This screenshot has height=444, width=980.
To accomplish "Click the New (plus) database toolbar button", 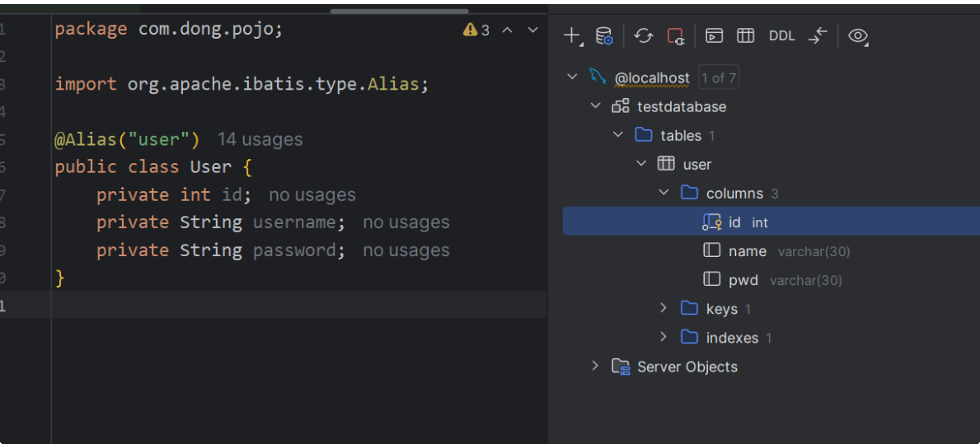I will tap(572, 35).
